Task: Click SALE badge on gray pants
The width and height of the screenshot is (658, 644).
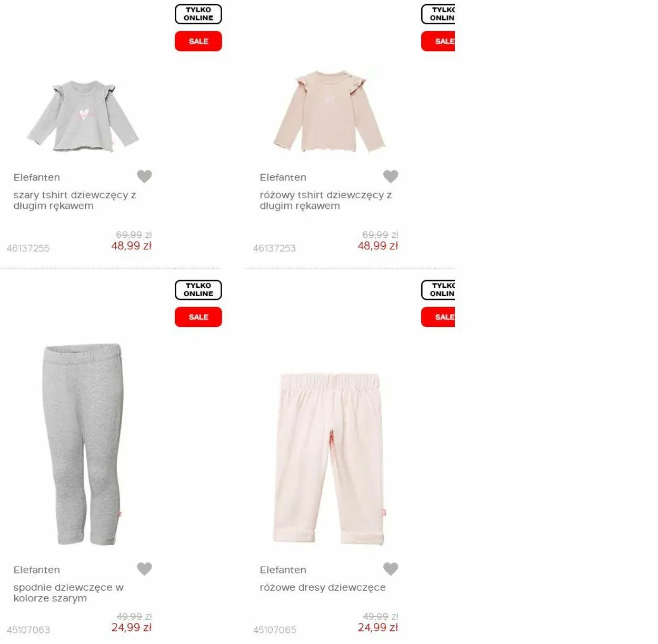Action: pyautogui.click(x=198, y=317)
